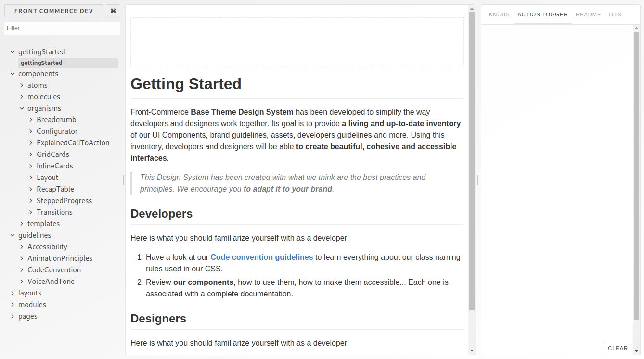
Task: Expand the SteppedProgress chevron
Action: (x=31, y=201)
